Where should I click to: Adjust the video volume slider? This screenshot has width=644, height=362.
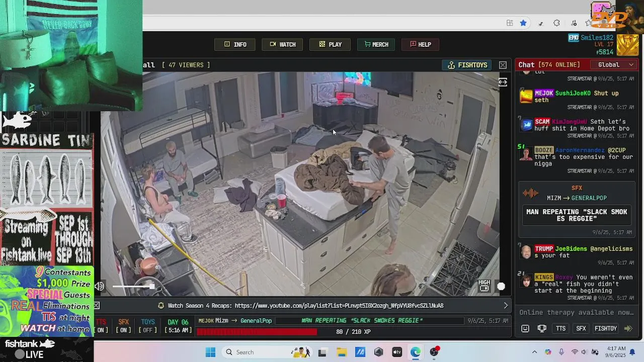coord(133,287)
